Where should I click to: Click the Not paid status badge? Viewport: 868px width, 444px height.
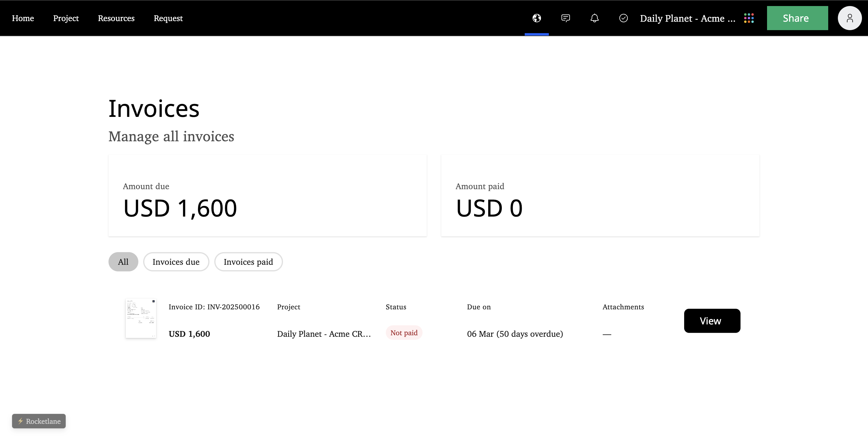pos(404,333)
